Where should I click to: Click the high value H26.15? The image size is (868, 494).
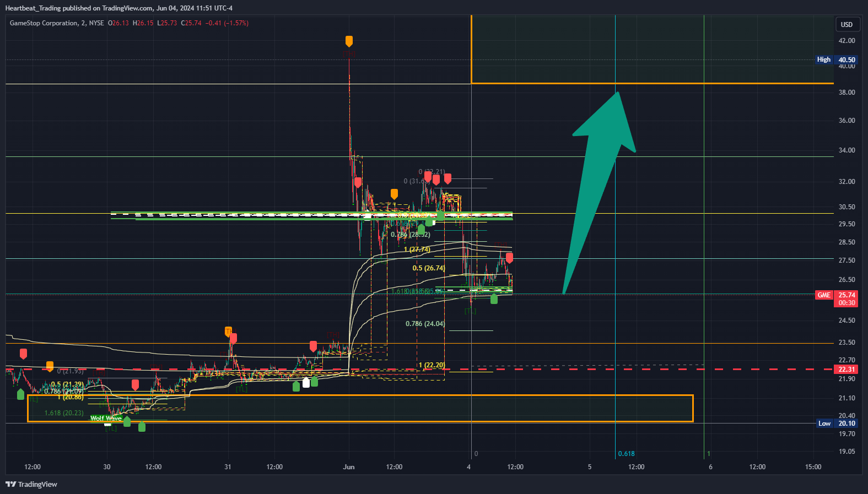pos(143,23)
